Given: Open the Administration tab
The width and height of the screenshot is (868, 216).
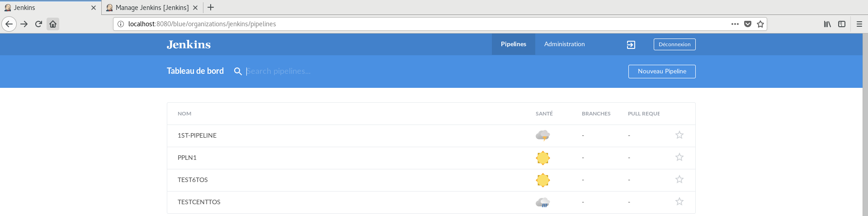Looking at the screenshot, I should [x=564, y=44].
